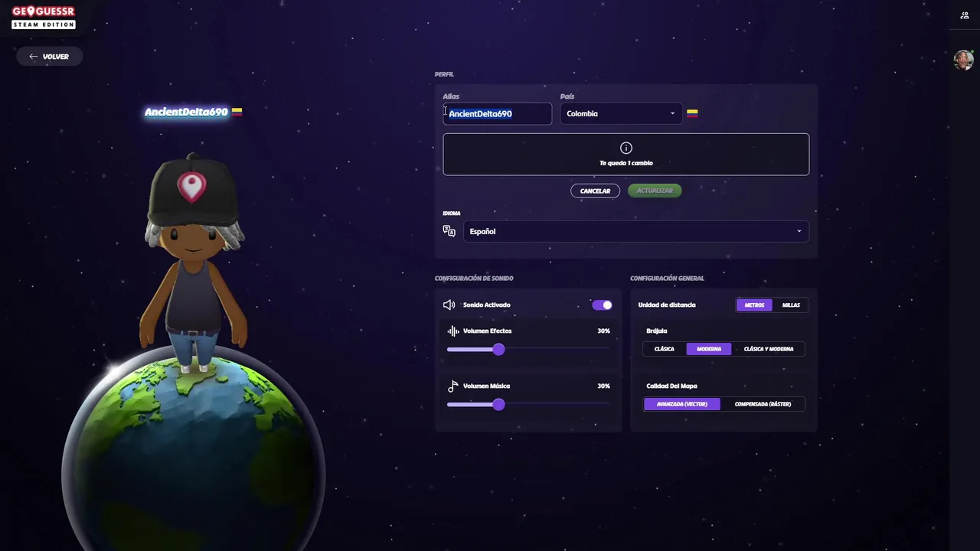980x551 pixels.
Task: Open the profile avatar thumbnail at top right
Action: pyautogui.click(x=963, y=60)
